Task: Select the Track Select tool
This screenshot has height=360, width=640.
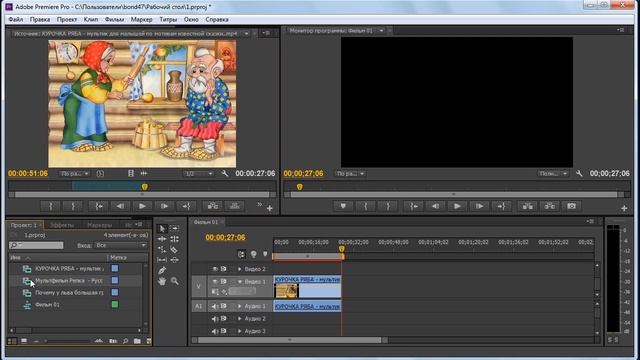Action: [x=174, y=229]
